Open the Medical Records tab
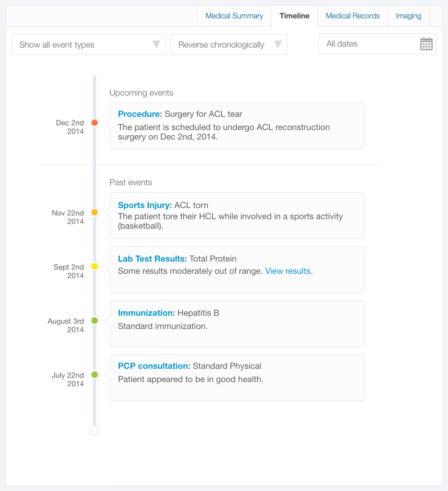 tap(353, 16)
